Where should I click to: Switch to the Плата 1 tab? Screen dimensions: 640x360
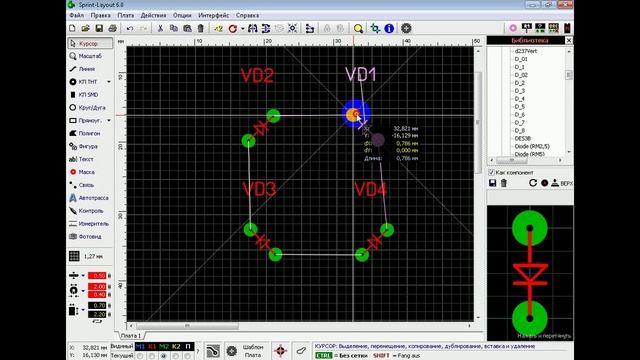coord(131,336)
